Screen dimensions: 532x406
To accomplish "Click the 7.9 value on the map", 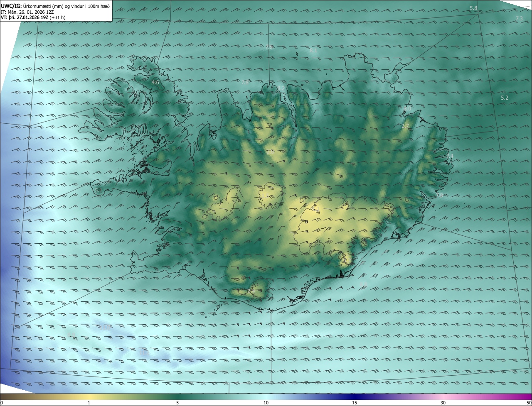I will pyautogui.click(x=269, y=46).
